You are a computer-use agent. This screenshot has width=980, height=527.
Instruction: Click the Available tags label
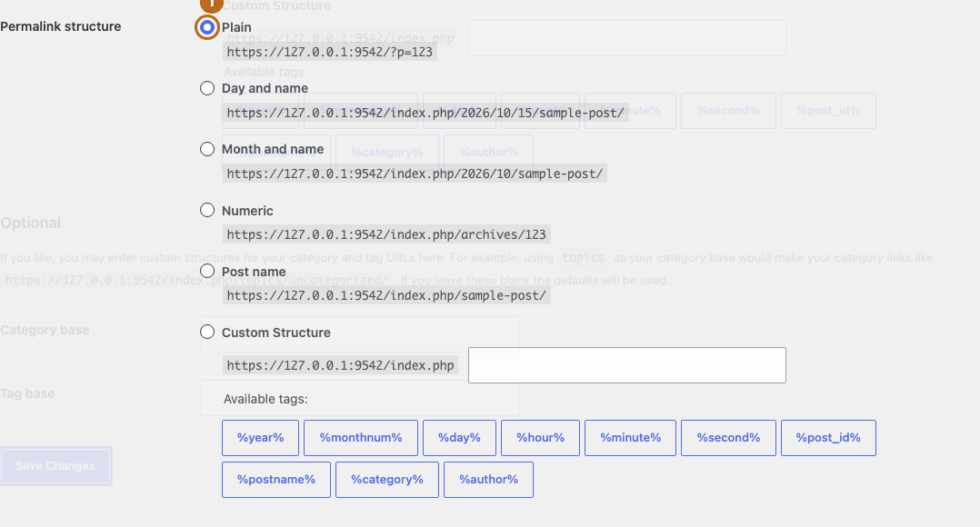pyautogui.click(x=265, y=399)
